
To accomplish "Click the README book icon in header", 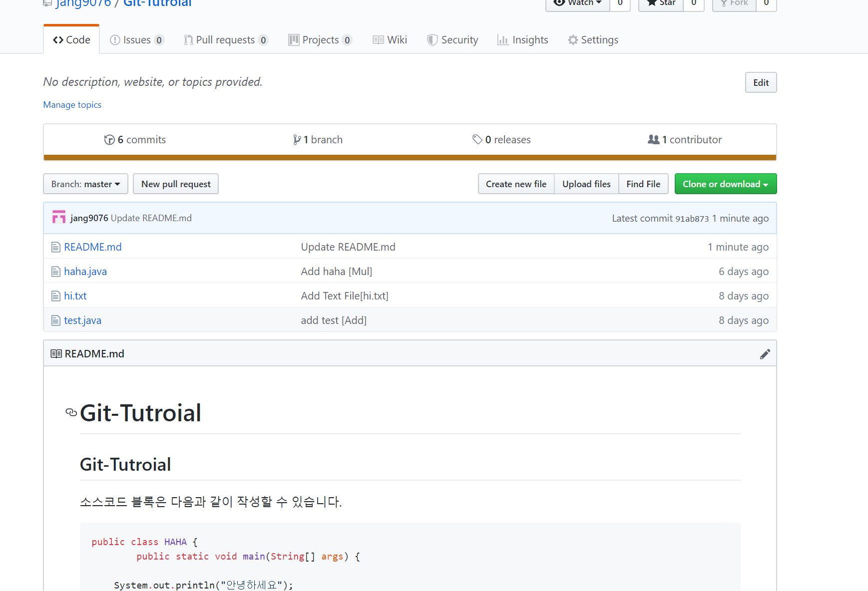I will (x=56, y=354).
